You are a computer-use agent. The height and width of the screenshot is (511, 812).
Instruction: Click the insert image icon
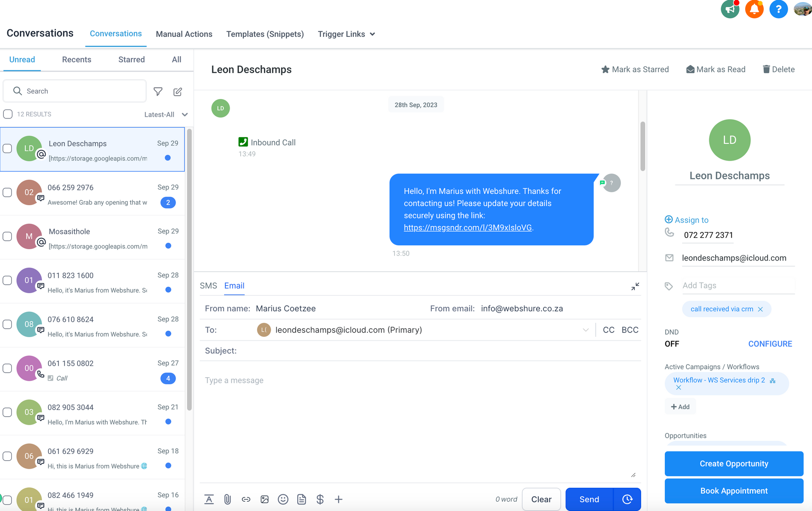pos(265,499)
